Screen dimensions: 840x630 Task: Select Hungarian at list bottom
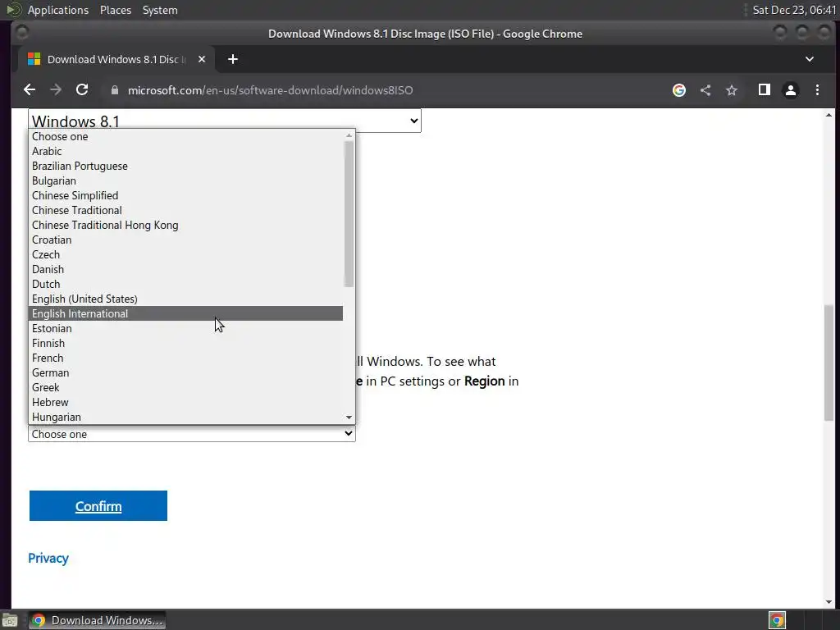tap(186, 417)
